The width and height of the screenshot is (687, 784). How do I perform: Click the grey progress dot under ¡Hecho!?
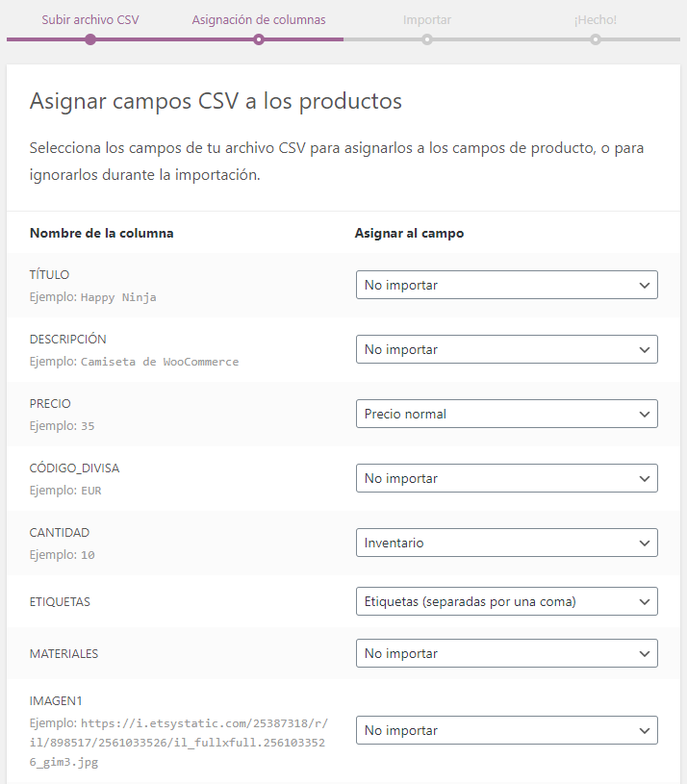coord(596,39)
